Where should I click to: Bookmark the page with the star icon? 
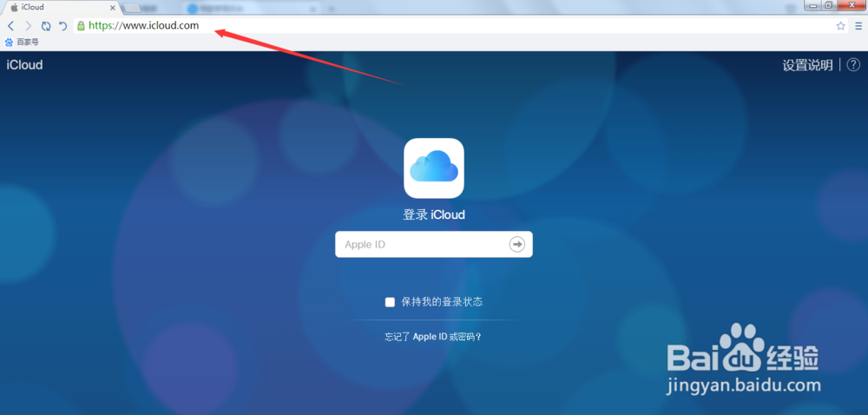point(840,26)
